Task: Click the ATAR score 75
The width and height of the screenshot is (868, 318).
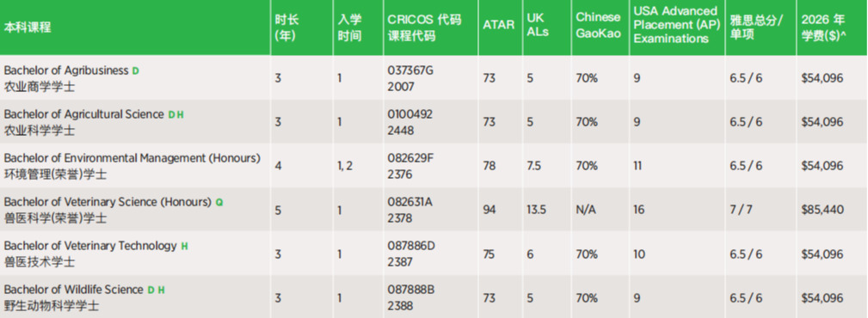Action: (x=489, y=254)
